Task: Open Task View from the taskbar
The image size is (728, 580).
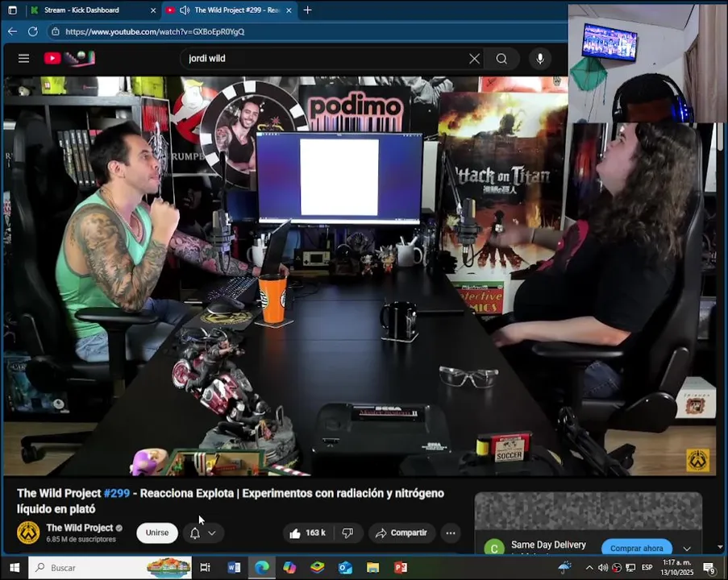Action: coord(205,567)
